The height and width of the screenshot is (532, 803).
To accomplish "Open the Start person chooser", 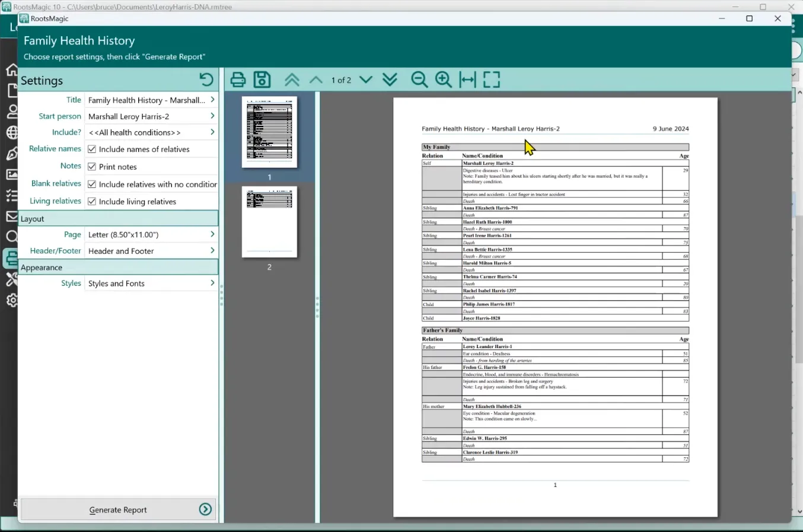I will coord(151,116).
